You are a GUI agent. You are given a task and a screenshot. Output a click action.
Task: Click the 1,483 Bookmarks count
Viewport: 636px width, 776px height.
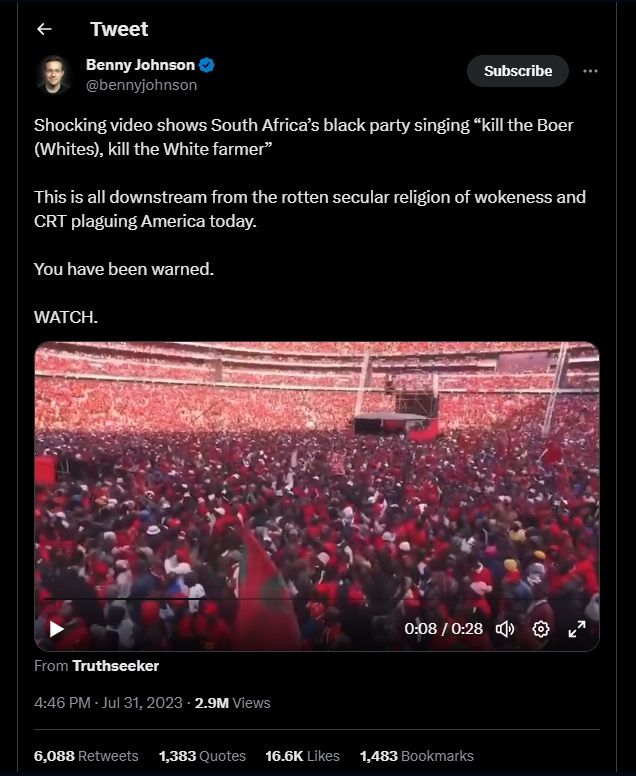(x=416, y=756)
